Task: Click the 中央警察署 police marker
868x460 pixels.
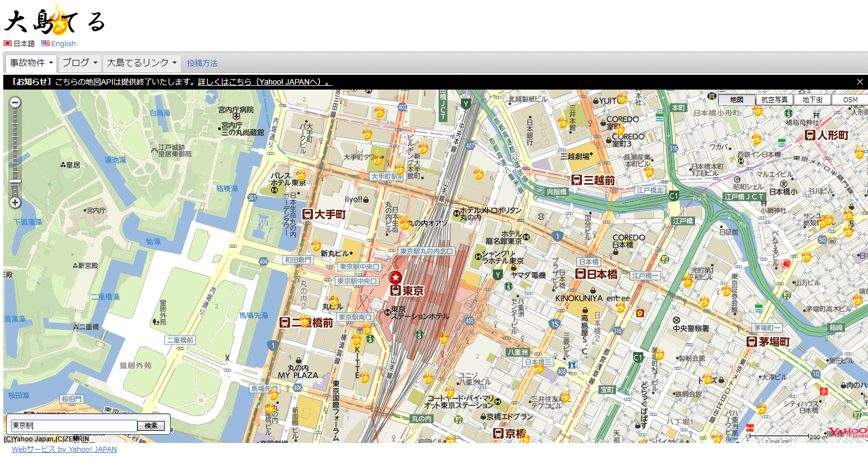Action: point(676,320)
